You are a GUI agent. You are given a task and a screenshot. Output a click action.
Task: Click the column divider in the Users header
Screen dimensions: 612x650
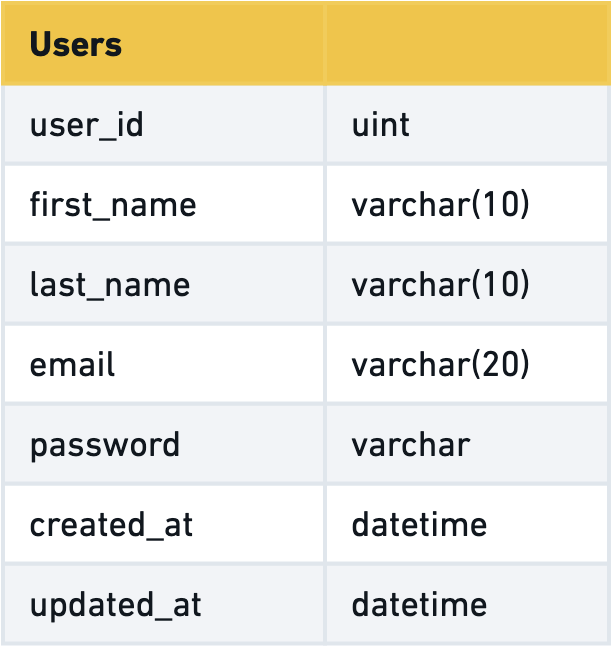tap(325, 45)
